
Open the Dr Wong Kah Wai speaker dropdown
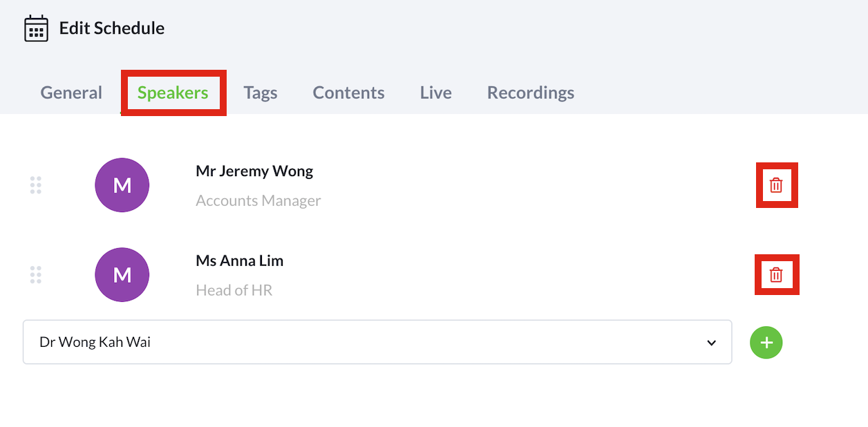point(377,342)
